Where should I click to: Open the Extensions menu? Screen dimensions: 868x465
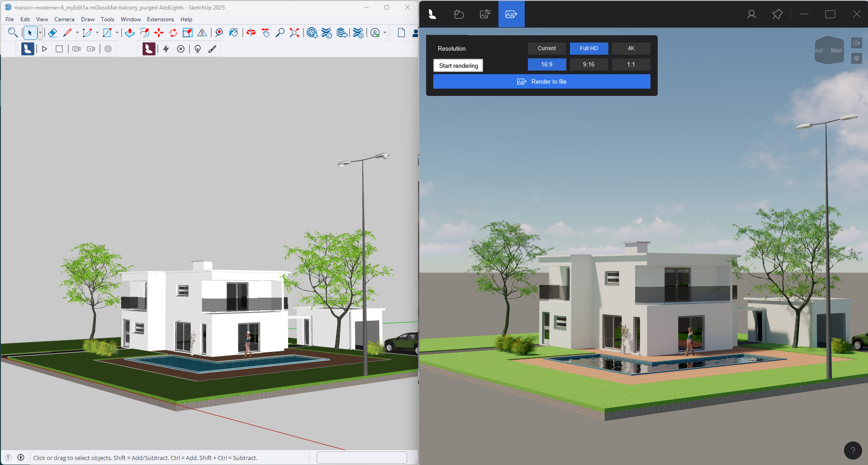click(160, 19)
